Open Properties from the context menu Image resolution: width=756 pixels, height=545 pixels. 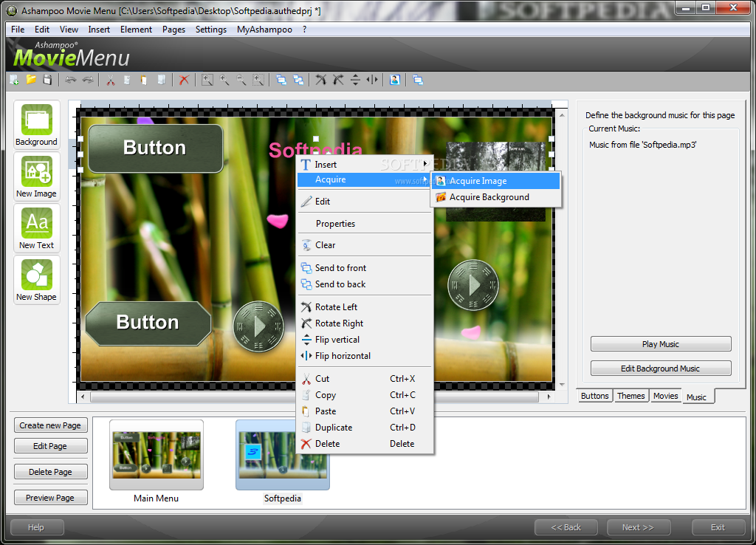(x=365, y=224)
